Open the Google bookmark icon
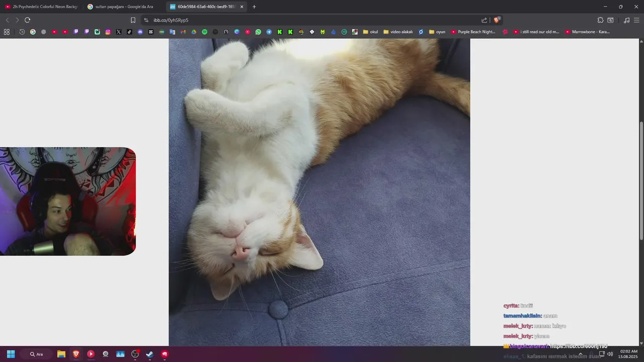Image resolution: width=644 pixels, height=362 pixels. click(x=33, y=32)
